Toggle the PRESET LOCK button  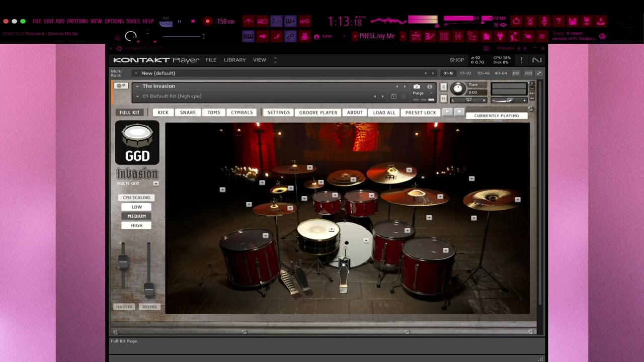pyautogui.click(x=421, y=113)
